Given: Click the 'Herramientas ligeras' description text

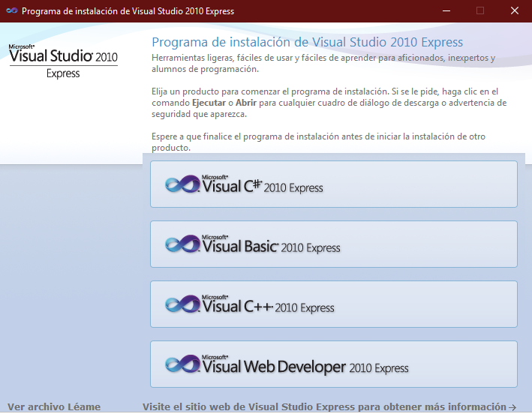Looking at the screenshot, I should [x=323, y=63].
